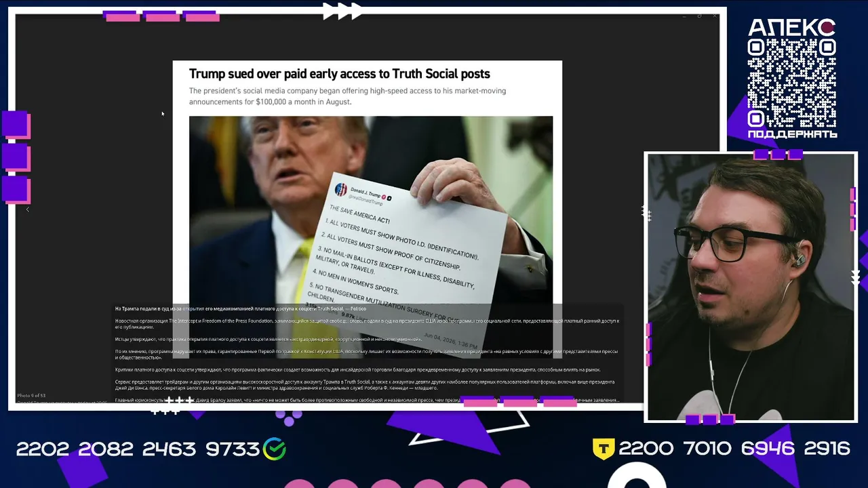868x488 pixels.
Task: Click card number 2202 2082 2463 9733
Action: (x=138, y=449)
